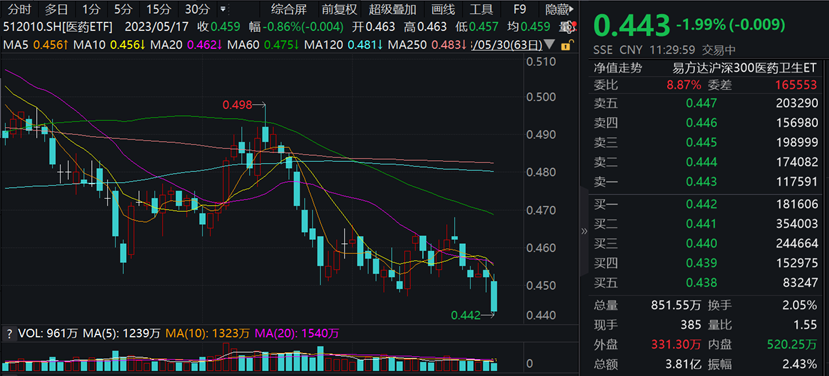The width and height of the screenshot is (829, 376).
Task: Select the 卖一 0.443 ask price row
Action: point(705,182)
